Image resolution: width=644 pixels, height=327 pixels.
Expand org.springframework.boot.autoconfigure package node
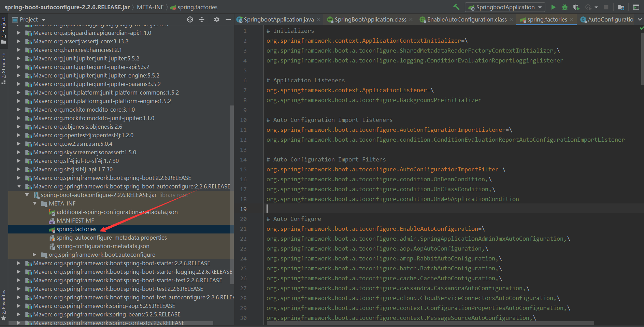[34, 255]
